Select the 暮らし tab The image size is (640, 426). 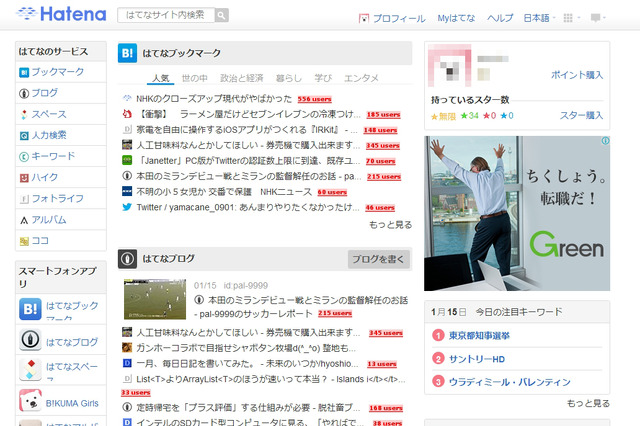289,78
